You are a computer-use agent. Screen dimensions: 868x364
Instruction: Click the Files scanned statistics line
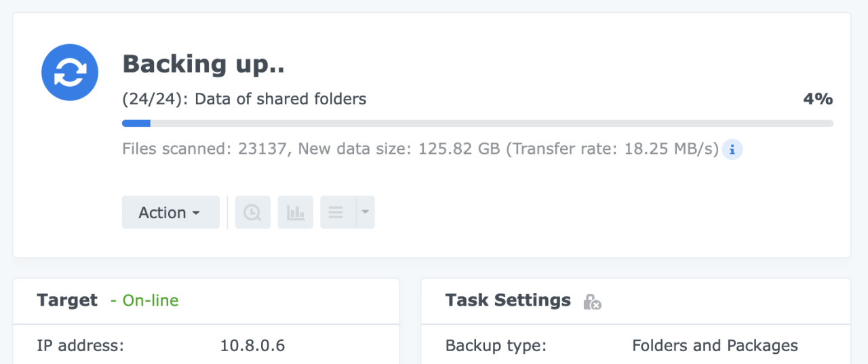pyautogui.click(x=420, y=149)
